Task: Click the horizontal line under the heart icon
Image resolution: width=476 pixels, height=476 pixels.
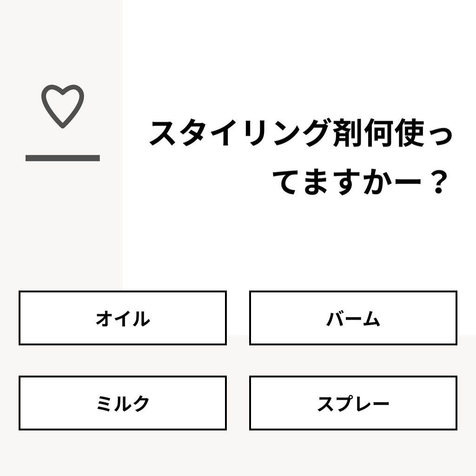Action: 63,157
